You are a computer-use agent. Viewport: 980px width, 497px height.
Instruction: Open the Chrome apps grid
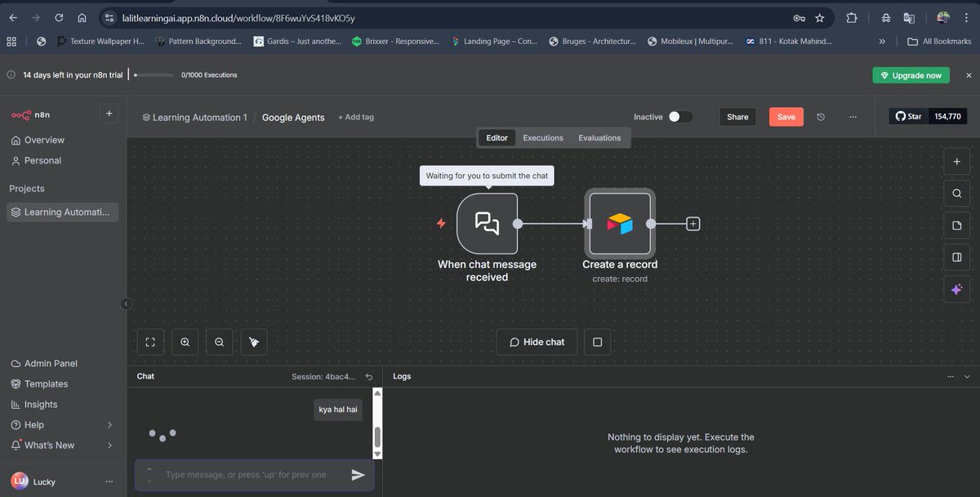pos(11,41)
